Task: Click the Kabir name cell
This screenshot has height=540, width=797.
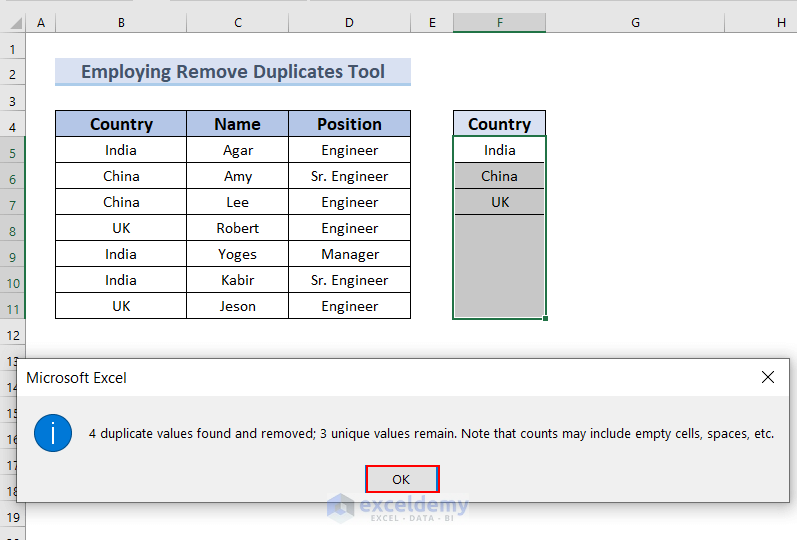Action: pos(237,280)
